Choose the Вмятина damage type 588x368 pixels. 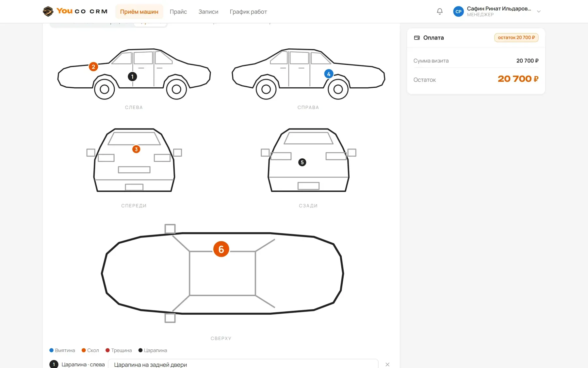point(62,350)
